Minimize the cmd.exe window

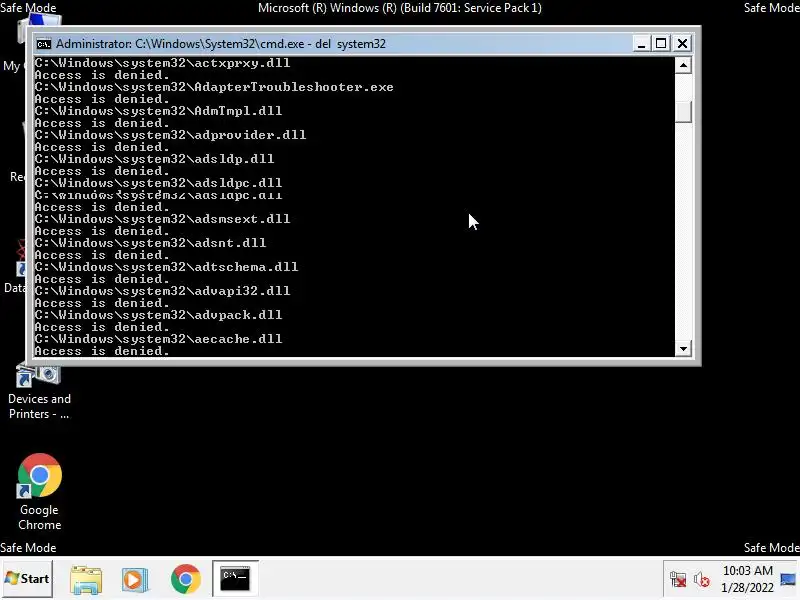pos(641,44)
